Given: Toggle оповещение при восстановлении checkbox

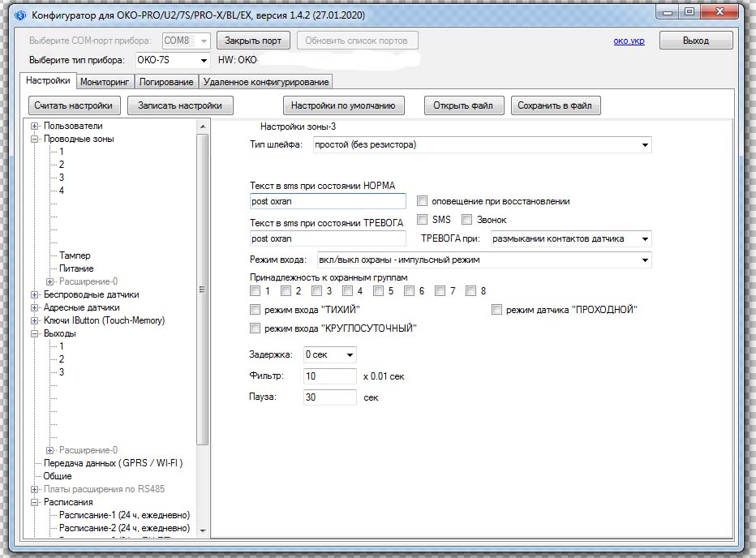Looking at the screenshot, I should (423, 201).
